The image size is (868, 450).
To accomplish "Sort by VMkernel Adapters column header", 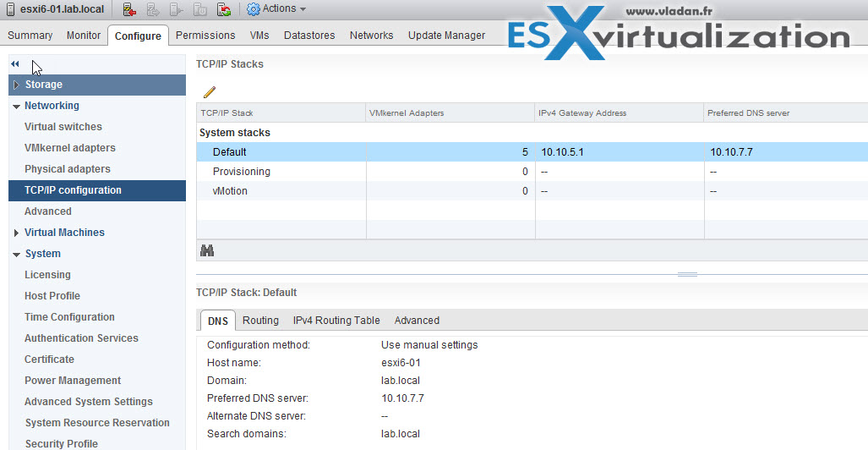I will click(450, 113).
